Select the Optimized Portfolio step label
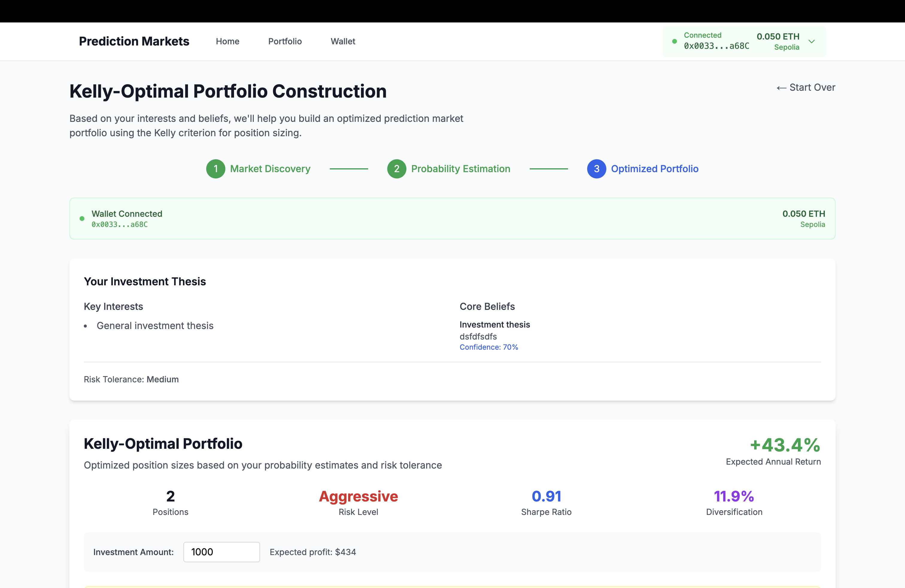Viewport: 905px width, 588px height. tap(655, 169)
